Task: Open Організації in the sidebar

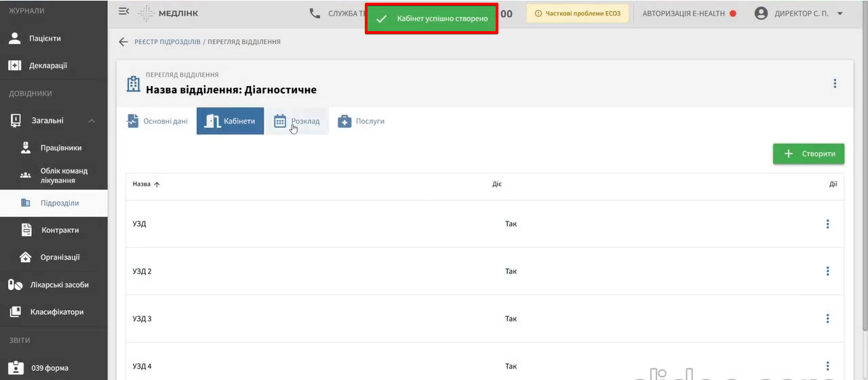Action: point(54,257)
